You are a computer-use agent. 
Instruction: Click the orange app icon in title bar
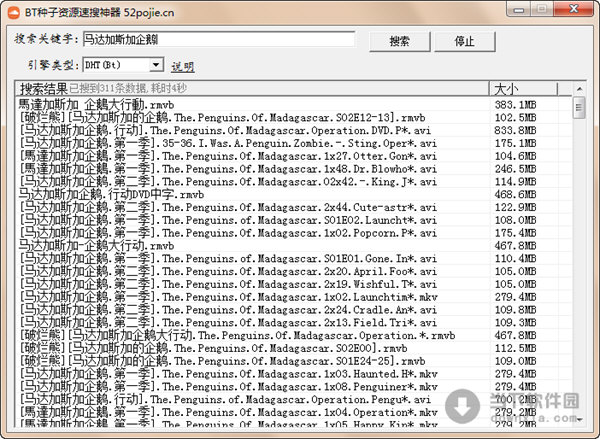point(14,12)
